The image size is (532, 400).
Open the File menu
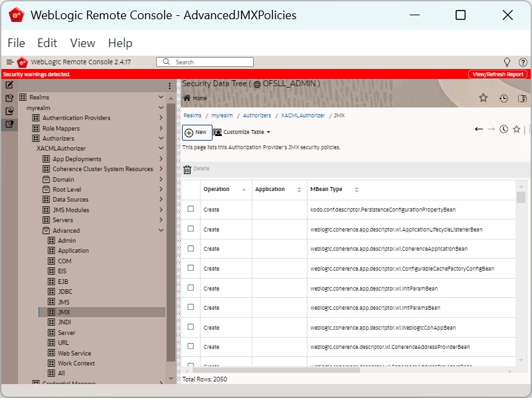(x=17, y=43)
